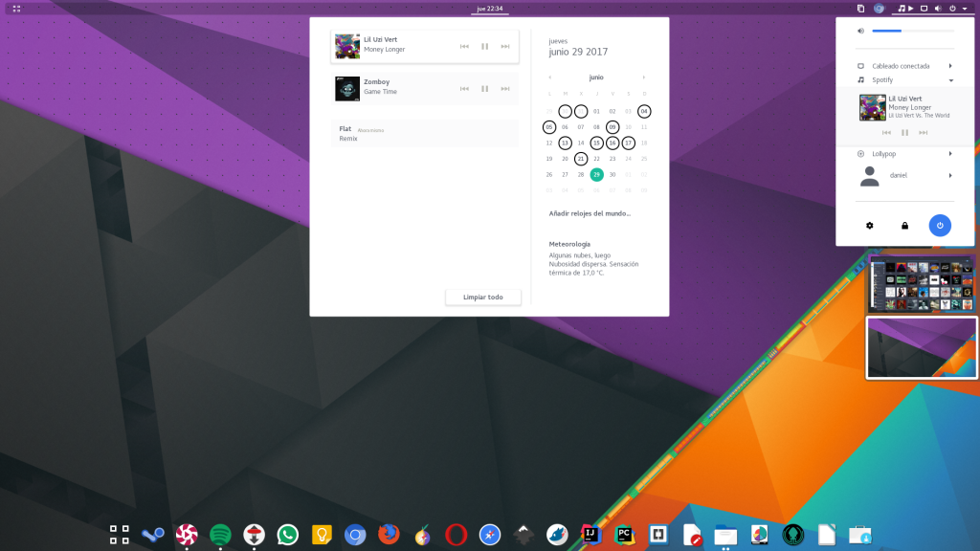The height and width of the screenshot is (551, 980).
Task: Skip to next track on Zomboy notification
Action: click(x=505, y=88)
